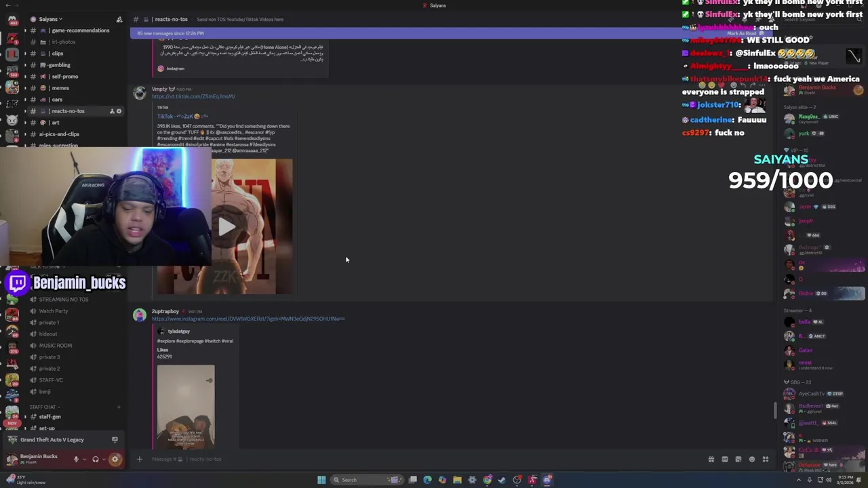Image resolution: width=868 pixels, height=488 pixels.
Task: Join the hideout voice channel
Action: [47, 334]
